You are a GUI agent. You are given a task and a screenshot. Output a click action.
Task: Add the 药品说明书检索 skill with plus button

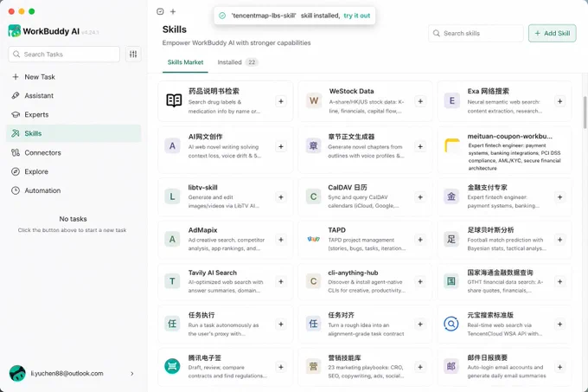coord(281,101)
